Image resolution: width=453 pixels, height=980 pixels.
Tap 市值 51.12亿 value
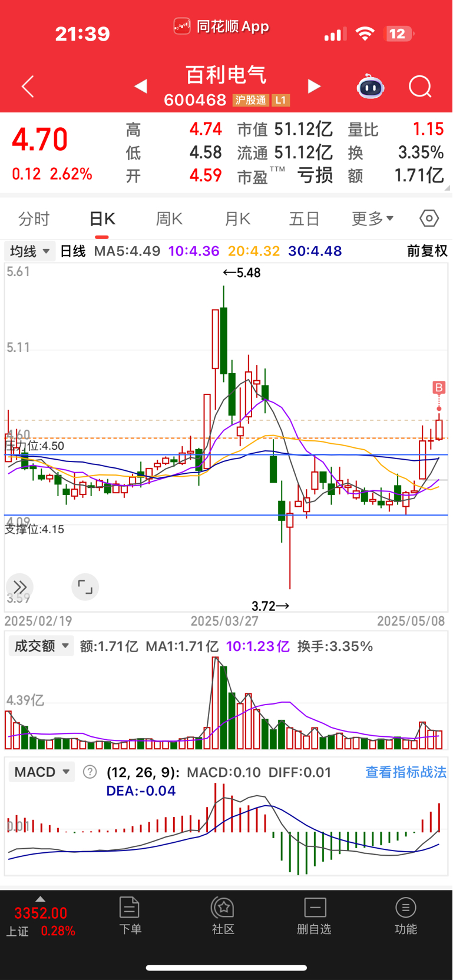point(303,129)
